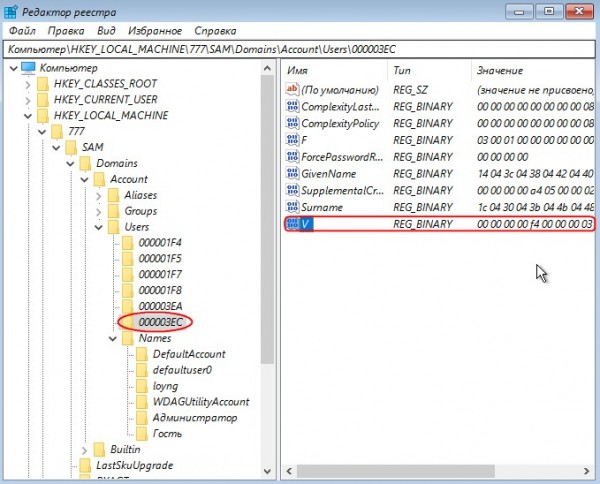This screenshot has width=600, height=484.
Task: Select the Гость name key
Action: tap(167, 434)
